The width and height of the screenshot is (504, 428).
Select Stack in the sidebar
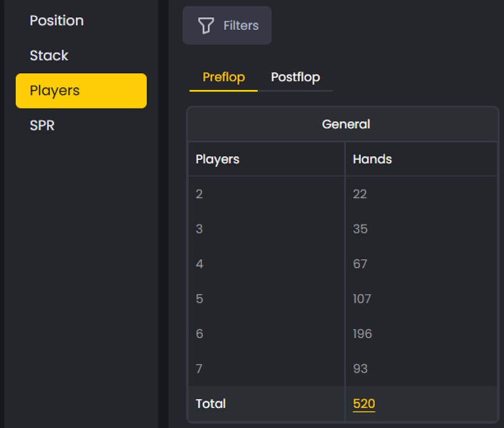point(49,55)
